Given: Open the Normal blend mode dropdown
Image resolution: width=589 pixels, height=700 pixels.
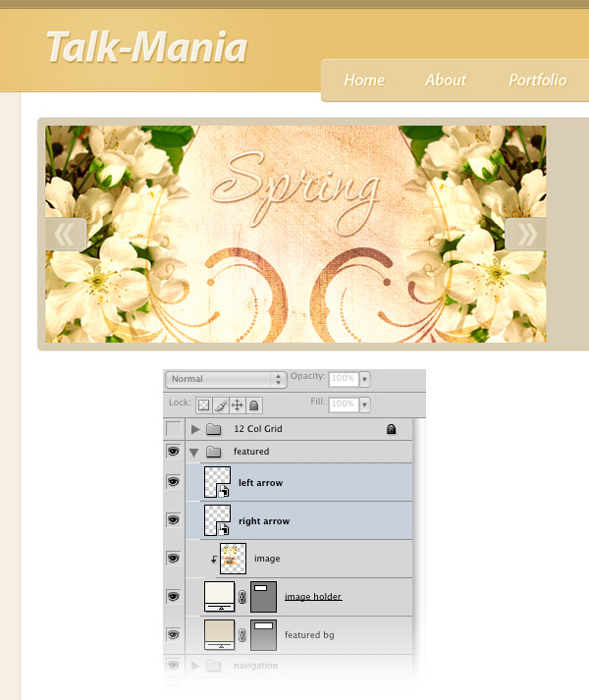Looking at the screenshot, I should click(226, 379).
